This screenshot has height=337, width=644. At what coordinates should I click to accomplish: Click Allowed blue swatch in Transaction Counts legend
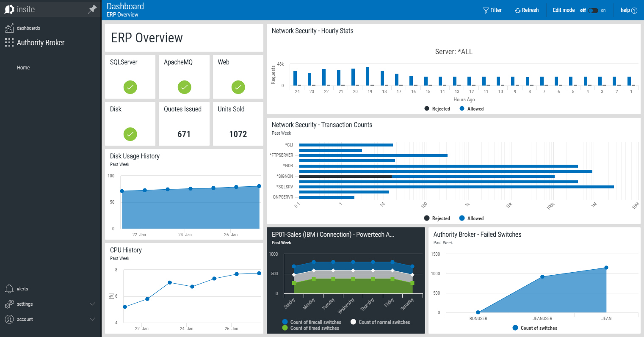coord(462,218)
